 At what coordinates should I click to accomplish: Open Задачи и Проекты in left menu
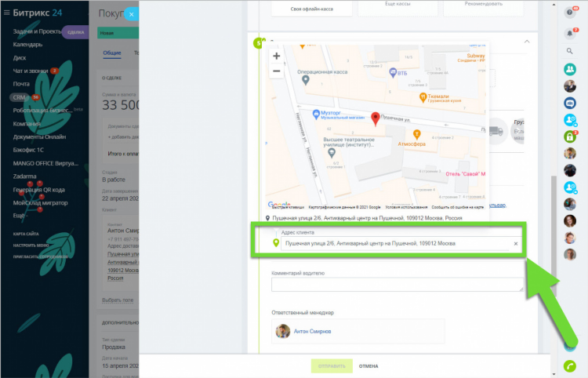(x=37, y=31)
